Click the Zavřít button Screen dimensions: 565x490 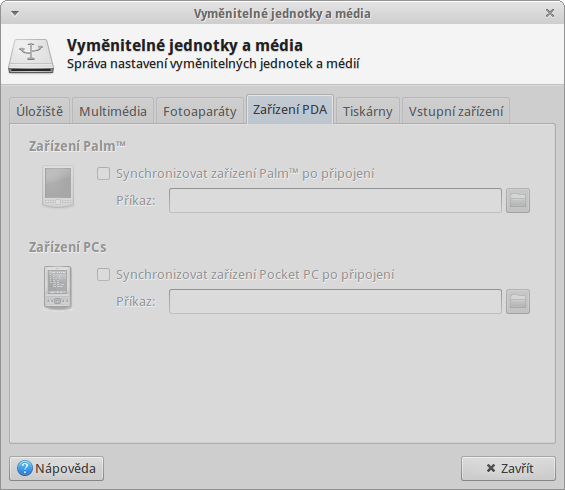(508, 468)
